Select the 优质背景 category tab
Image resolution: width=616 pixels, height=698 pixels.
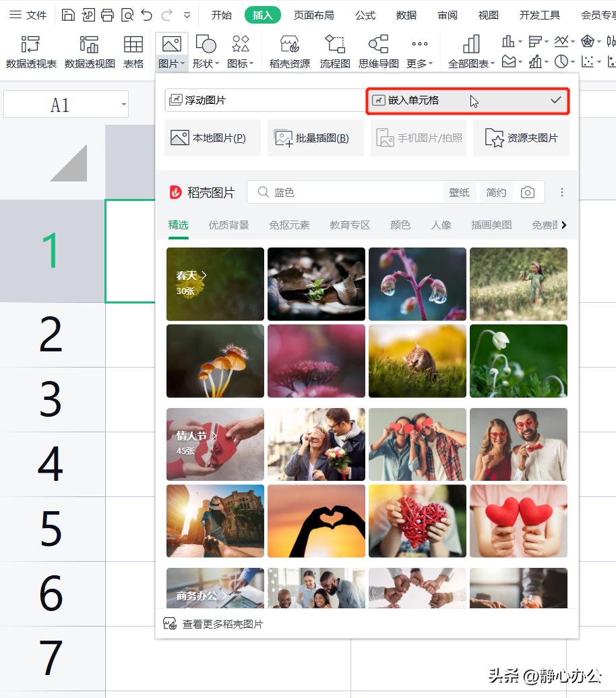pyautogui.click(x=228, y=225)
